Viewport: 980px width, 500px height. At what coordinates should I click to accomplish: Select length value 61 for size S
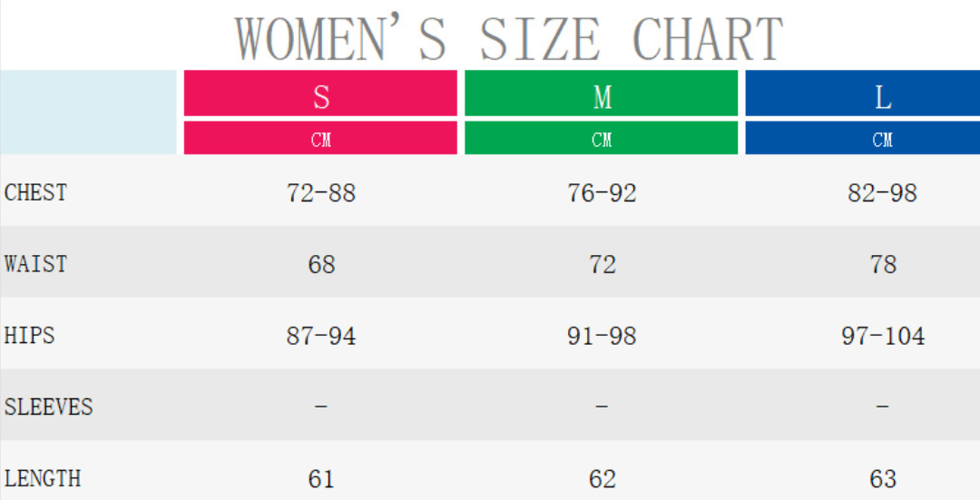pos(321,478)
